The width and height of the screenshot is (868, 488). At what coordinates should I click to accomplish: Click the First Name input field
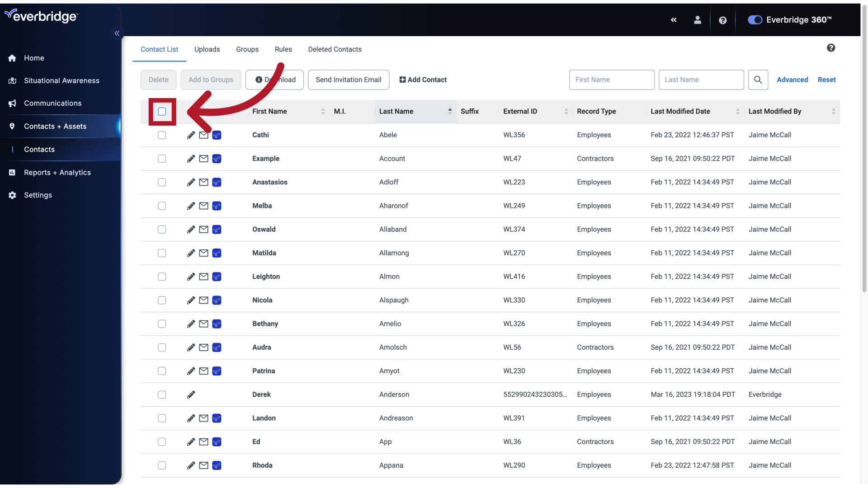(611, 79)
